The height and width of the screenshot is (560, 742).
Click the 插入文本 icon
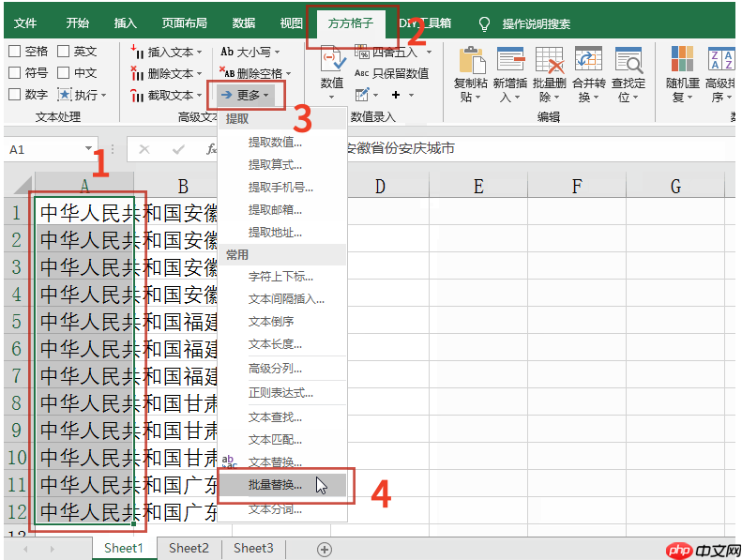point(137,52)
